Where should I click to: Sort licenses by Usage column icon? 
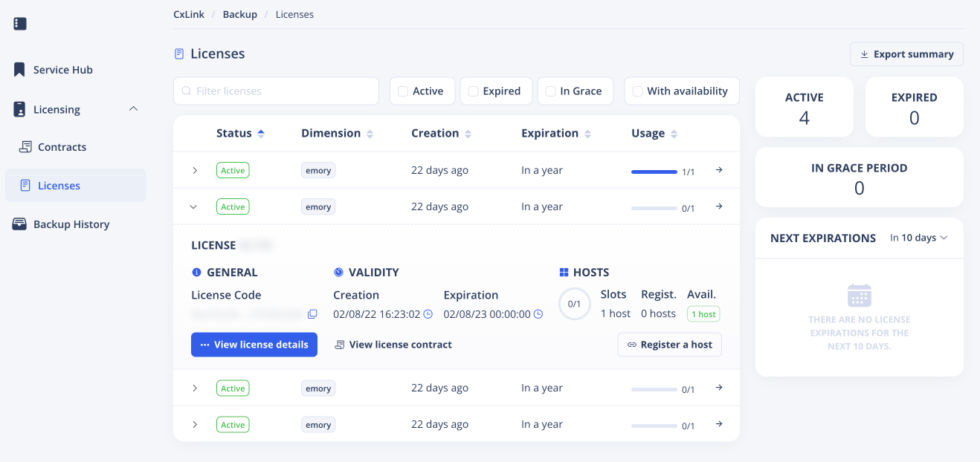pyautogui.click(x=674, y=134)
